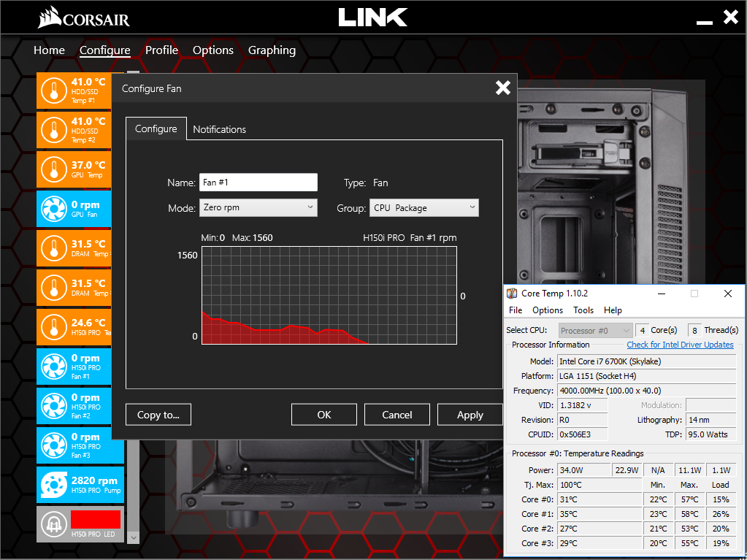Open the Select CPU Processor #0 dropdown

tap(595, 330)
